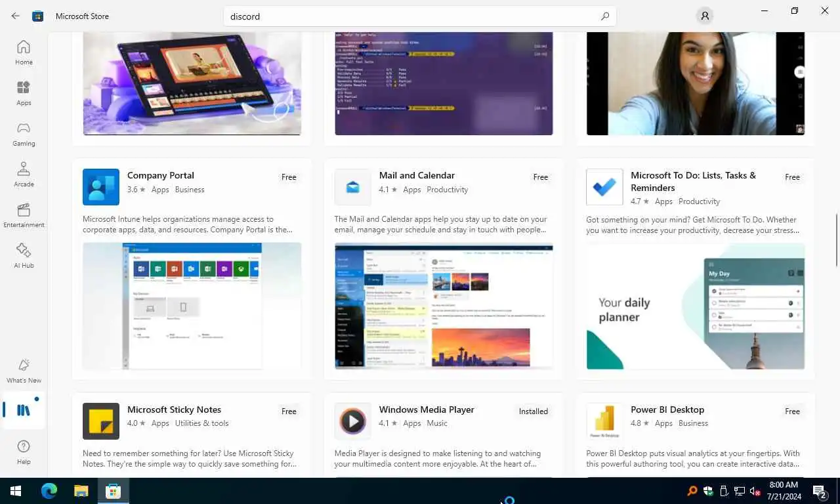Screen dimensions: 840x504
Task: Open the terminal screenshot thumbnail
Action: coord(444,83)
